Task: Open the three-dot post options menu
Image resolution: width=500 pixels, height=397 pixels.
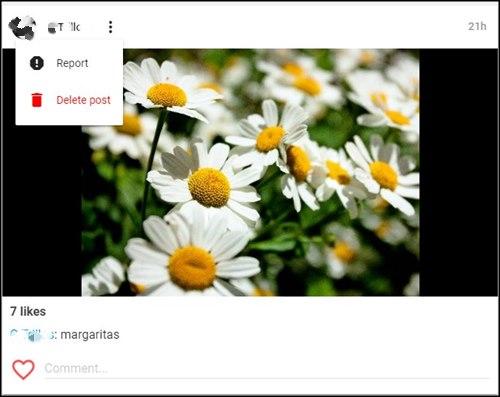Action: (110, 27)
